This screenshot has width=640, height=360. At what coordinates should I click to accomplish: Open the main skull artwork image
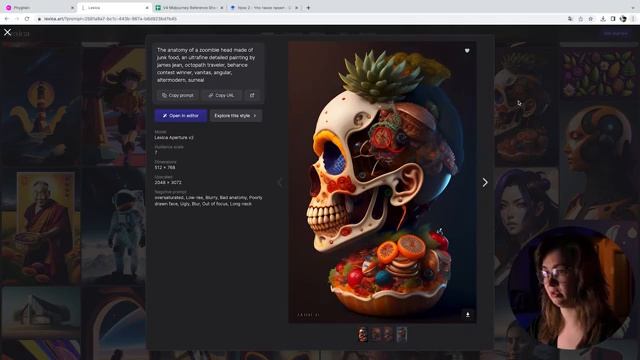coord(382,182)
